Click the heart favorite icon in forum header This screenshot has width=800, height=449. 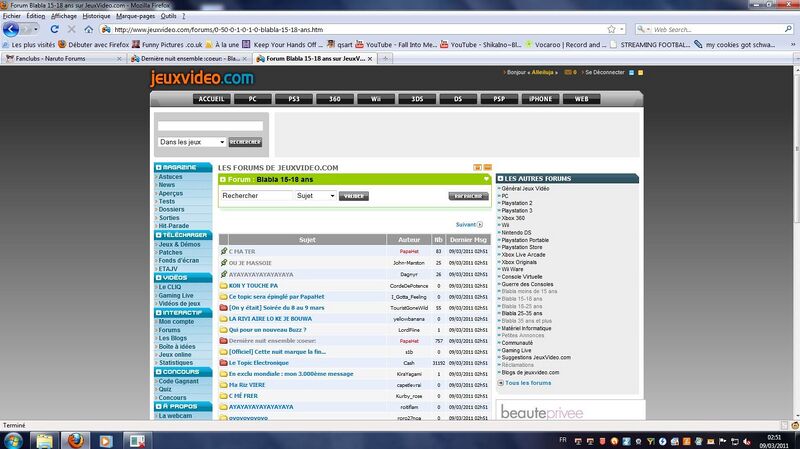pos(486,179)
